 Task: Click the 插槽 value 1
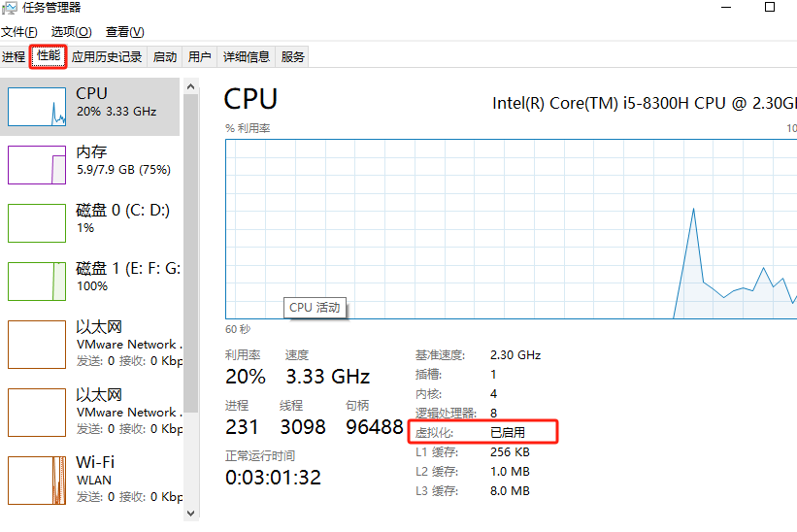(x=493, y=375)
